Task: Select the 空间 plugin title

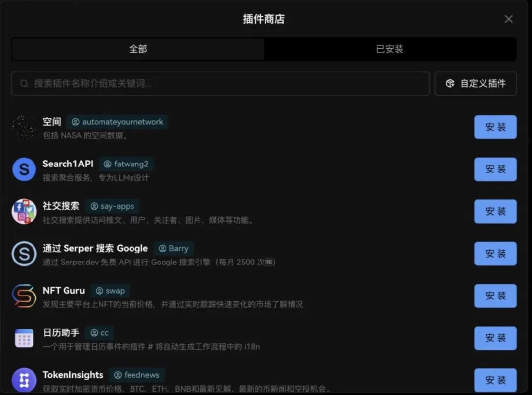Action: (x=52, y=122)
